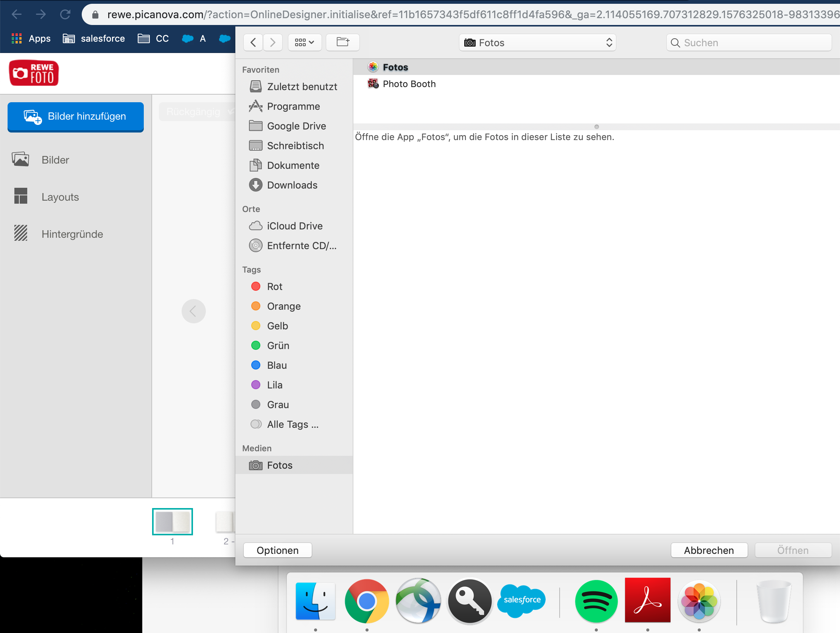
Task: Select the Rot tag
Action: pos(275,287)
